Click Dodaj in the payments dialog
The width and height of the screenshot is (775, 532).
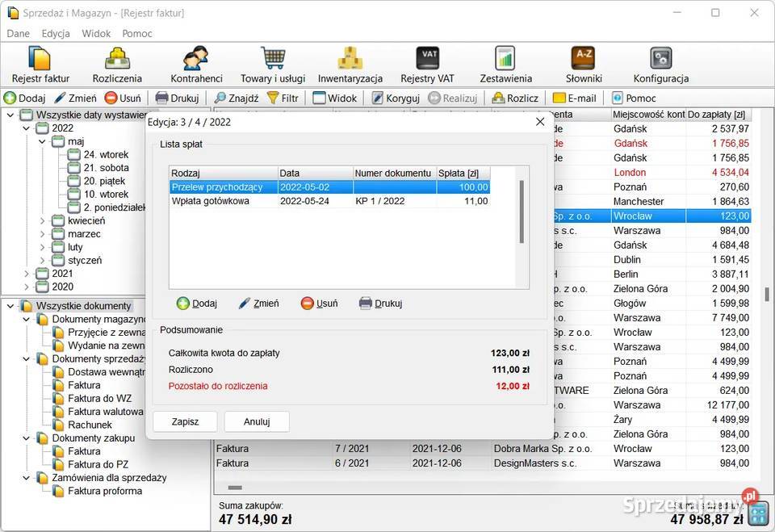pyautogui.click(x=196, y=304)
